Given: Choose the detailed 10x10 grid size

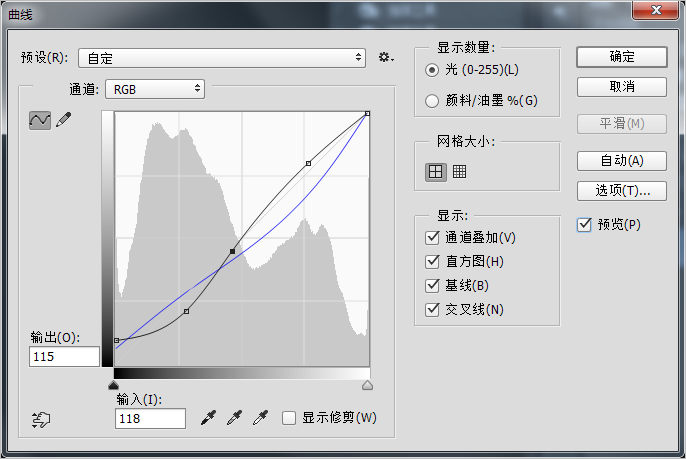Looking at the screenshot, I should point(459,172).
